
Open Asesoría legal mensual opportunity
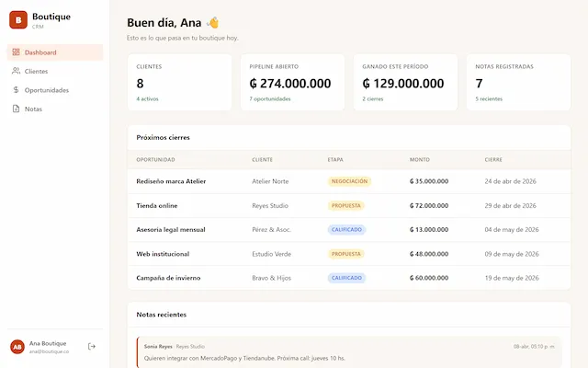171,230
